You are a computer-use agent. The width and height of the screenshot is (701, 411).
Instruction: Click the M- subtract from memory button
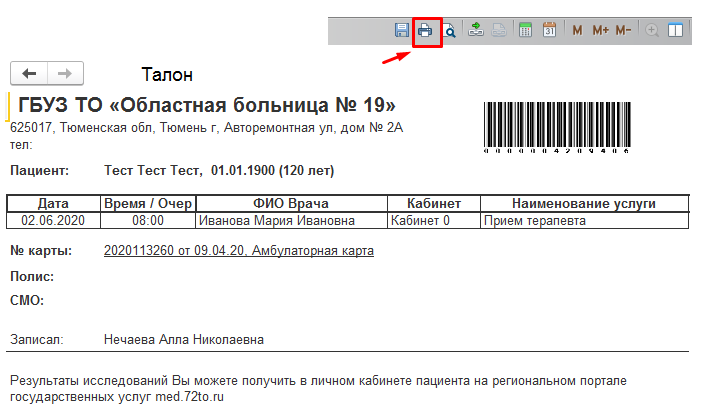[623, 30]
